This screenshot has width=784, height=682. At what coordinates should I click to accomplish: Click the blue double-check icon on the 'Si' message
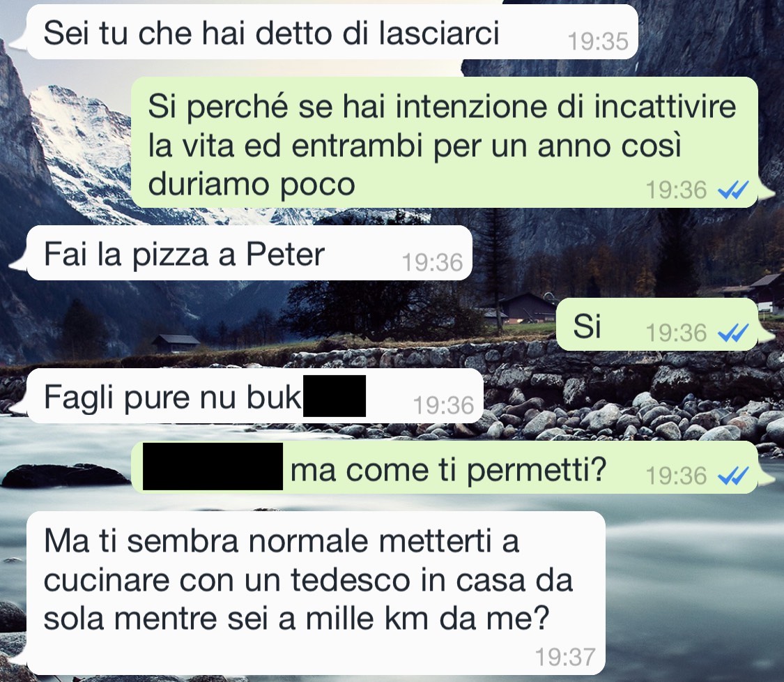733,333
